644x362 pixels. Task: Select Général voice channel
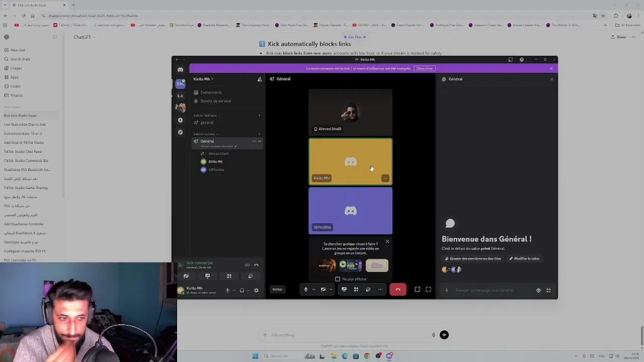coord(227,143)
